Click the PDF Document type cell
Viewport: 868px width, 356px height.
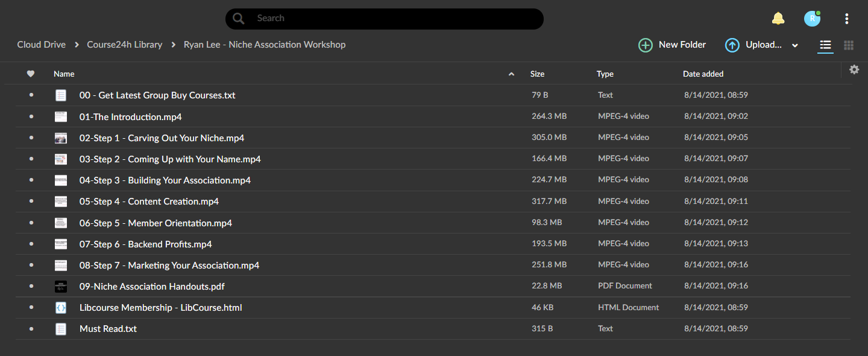point(625,286)
